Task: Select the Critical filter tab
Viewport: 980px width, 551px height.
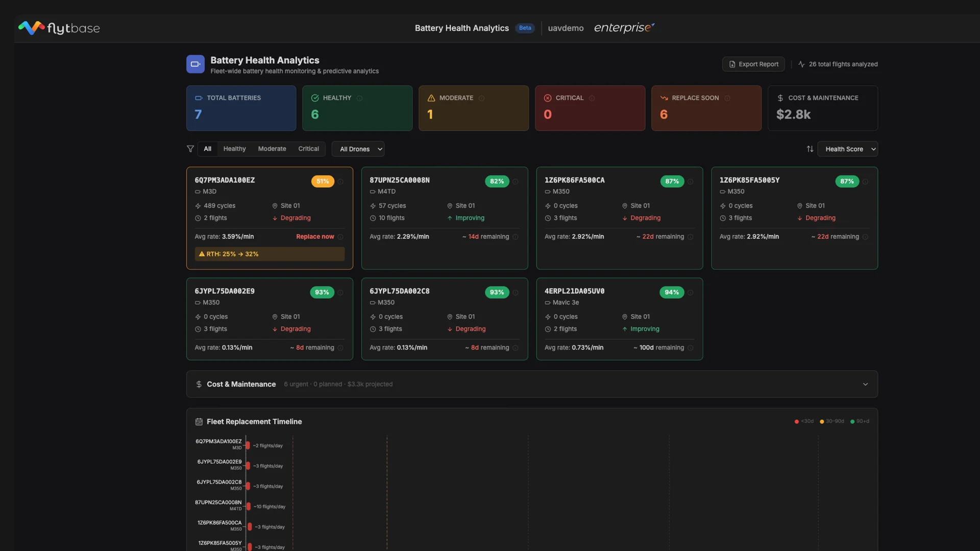Action: (x=308, y=149)
